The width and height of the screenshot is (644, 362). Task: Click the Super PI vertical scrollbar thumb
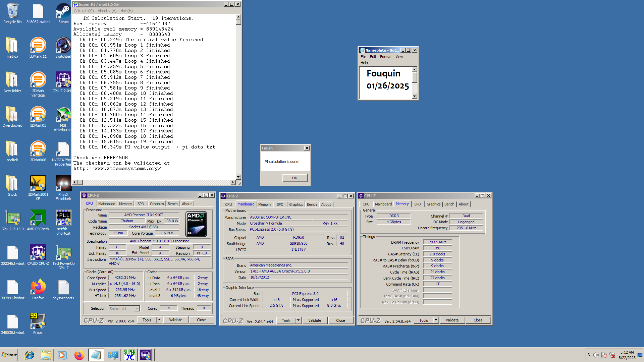pyautogui.click(x=238, y=22)
